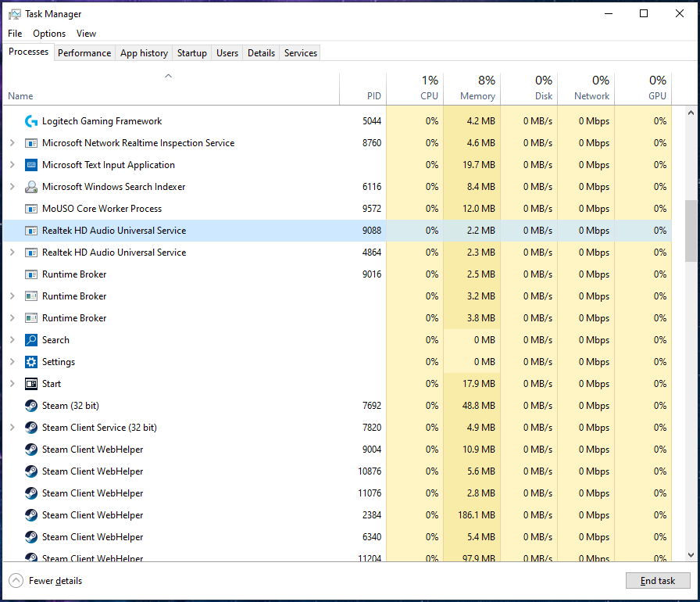Click the Task Manager title bar icon
The image size is (700, 602).
tap(14, 14)
